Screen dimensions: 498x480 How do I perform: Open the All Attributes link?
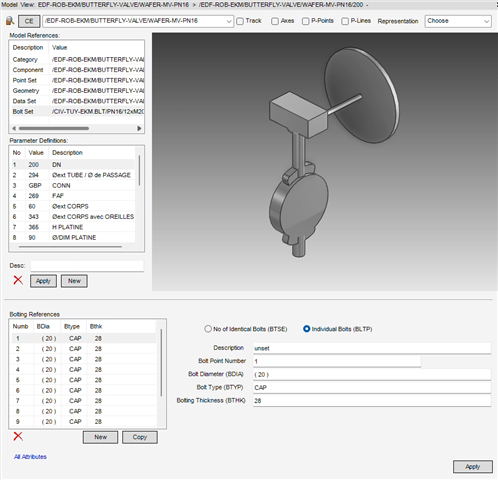point(30,457)
